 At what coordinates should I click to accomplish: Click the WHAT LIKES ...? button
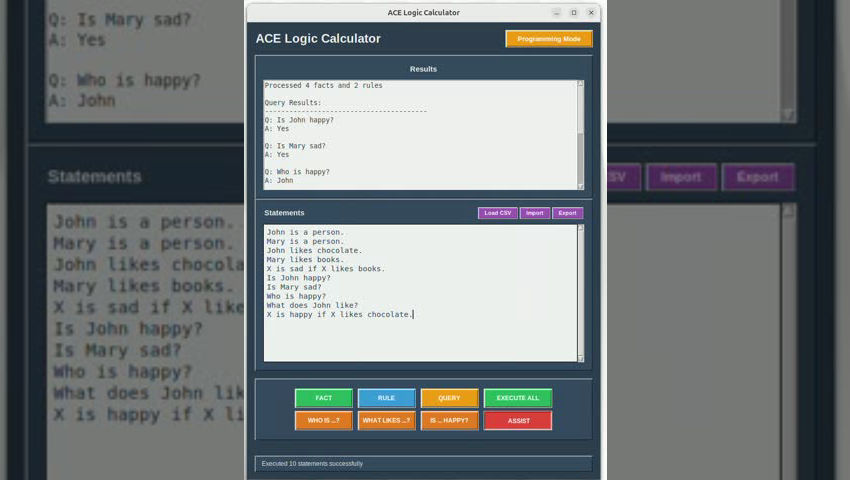tap(386, 420)
